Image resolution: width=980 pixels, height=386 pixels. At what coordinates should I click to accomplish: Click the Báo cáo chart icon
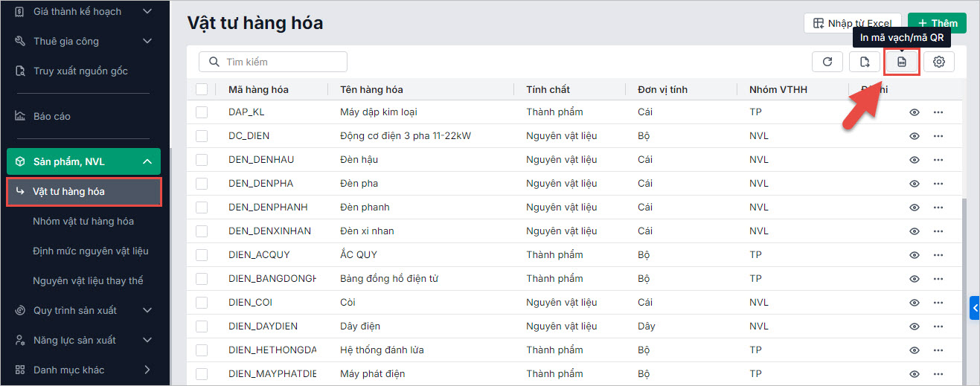tap(20, 116)
